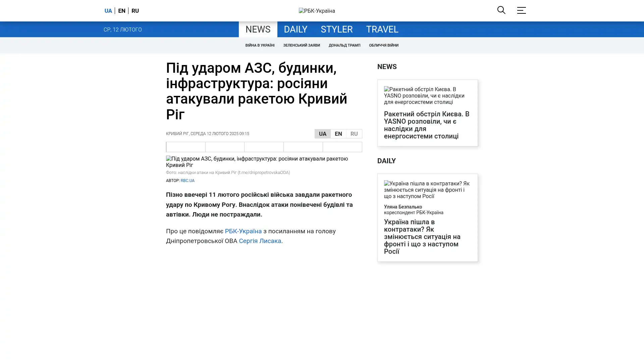Open 'Обличчя війни' topic link

(383, 45)
